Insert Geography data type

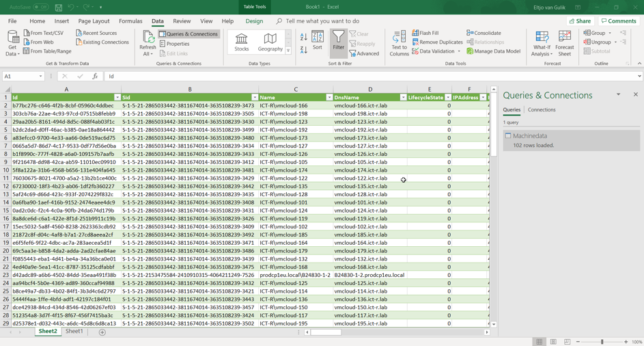click(x=270, y=42)
